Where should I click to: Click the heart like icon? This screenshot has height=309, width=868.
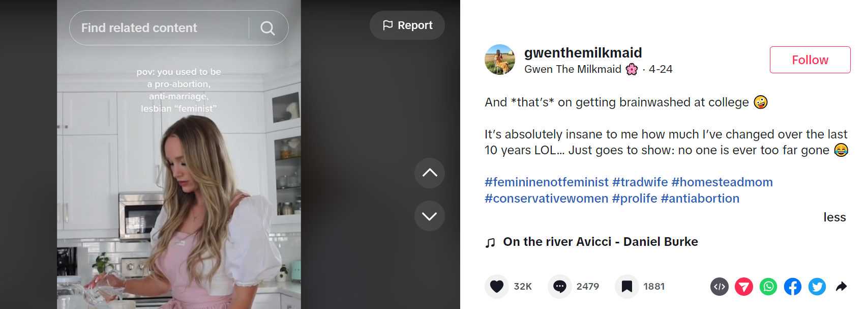[497, 287]
